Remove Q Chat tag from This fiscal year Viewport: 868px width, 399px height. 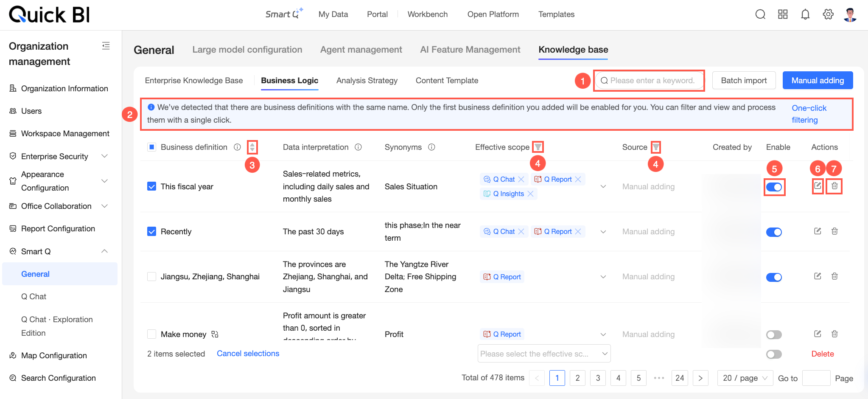click(x=521, y=179)
